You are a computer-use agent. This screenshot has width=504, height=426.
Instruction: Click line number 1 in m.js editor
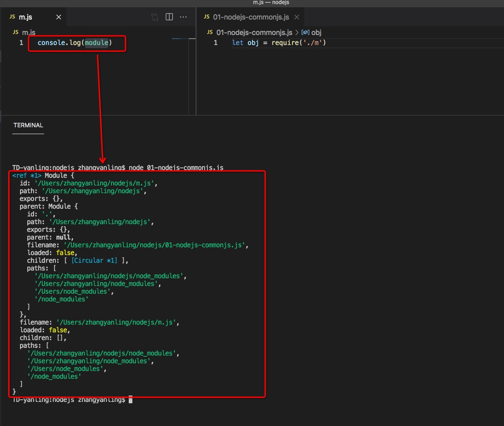[x=21, y=43]
